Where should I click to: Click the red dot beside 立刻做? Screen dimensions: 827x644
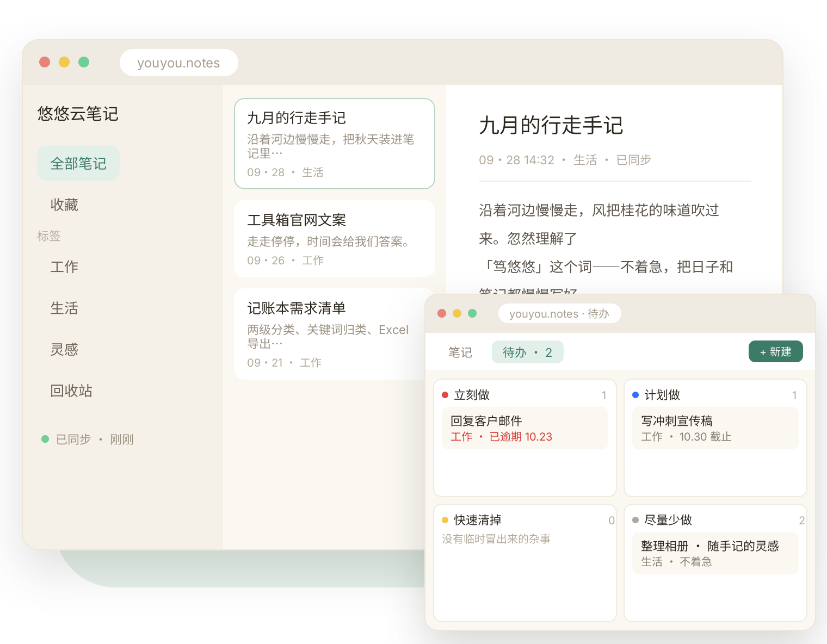[x=445, y=395]
